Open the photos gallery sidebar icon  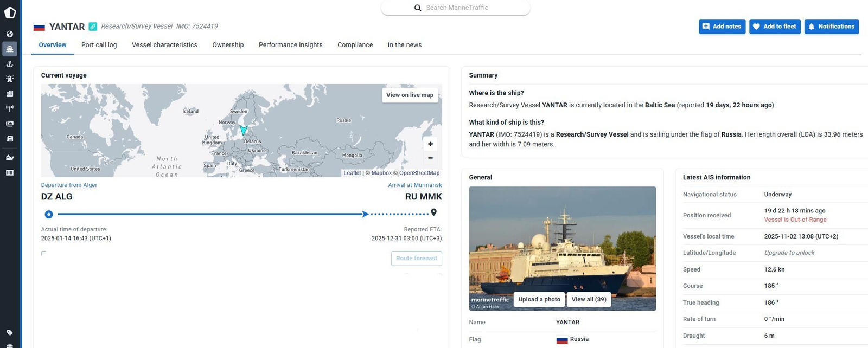[10, 124]
